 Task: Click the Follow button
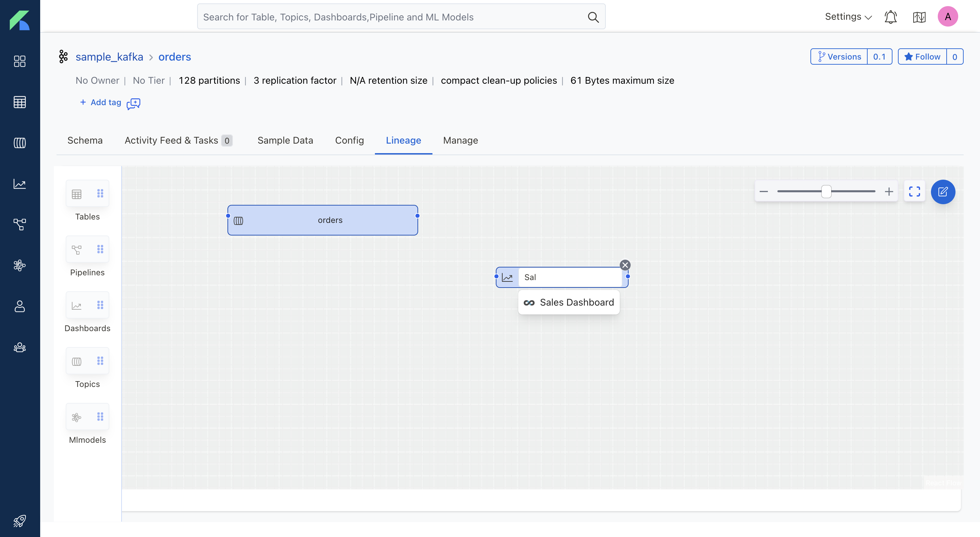pos(922,57)
